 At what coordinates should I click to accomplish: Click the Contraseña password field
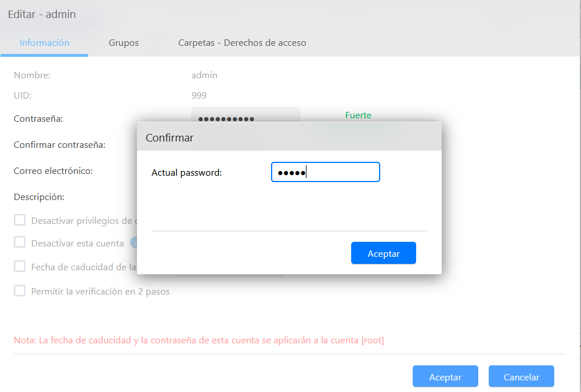[245, 114]
